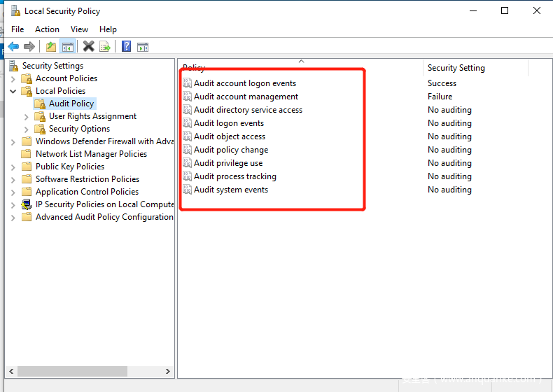
Task: Collapse the Local Policies node
Action: [x=13, y=92]
